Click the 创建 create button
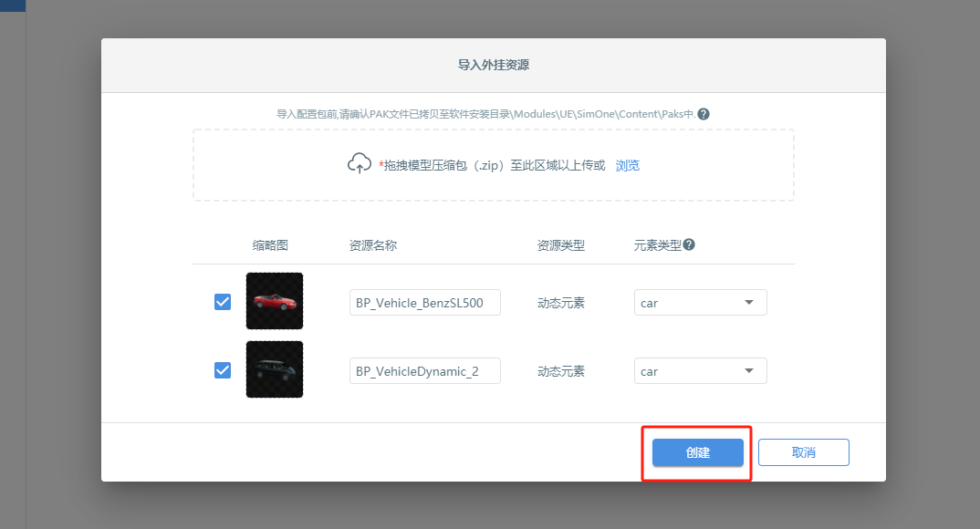980x529 pixels. [697, 452]
